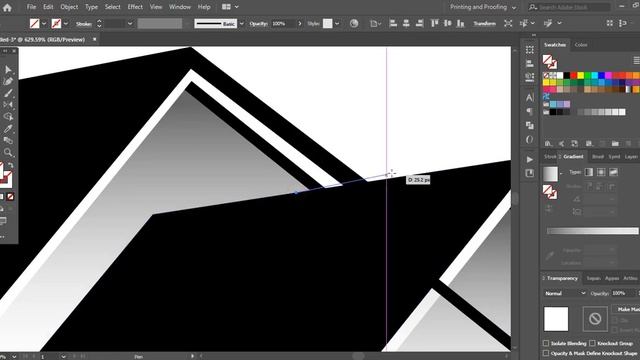Open the Swatches panel hamburger menu
Viewport: 640px width, 360px height.
[x=636, y=60]
